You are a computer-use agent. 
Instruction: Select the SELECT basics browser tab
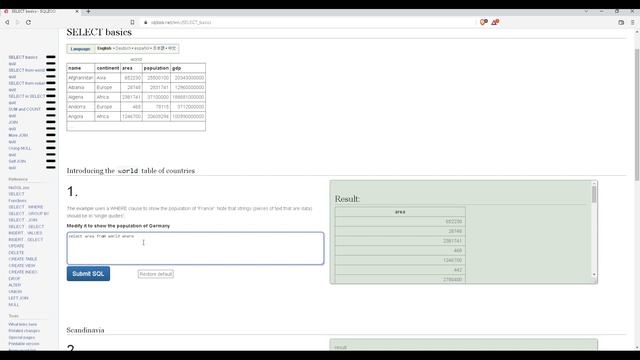[x=41, y=11]
